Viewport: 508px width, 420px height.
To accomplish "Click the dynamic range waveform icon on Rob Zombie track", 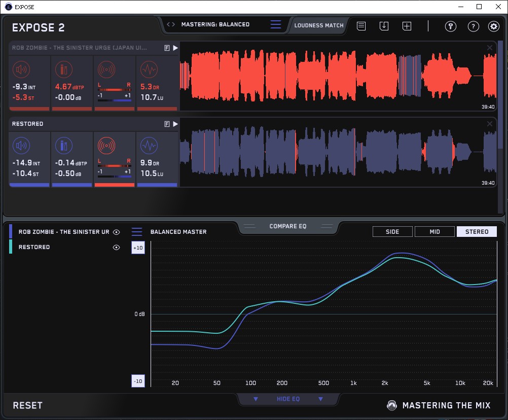I will [x=149, y=69].
